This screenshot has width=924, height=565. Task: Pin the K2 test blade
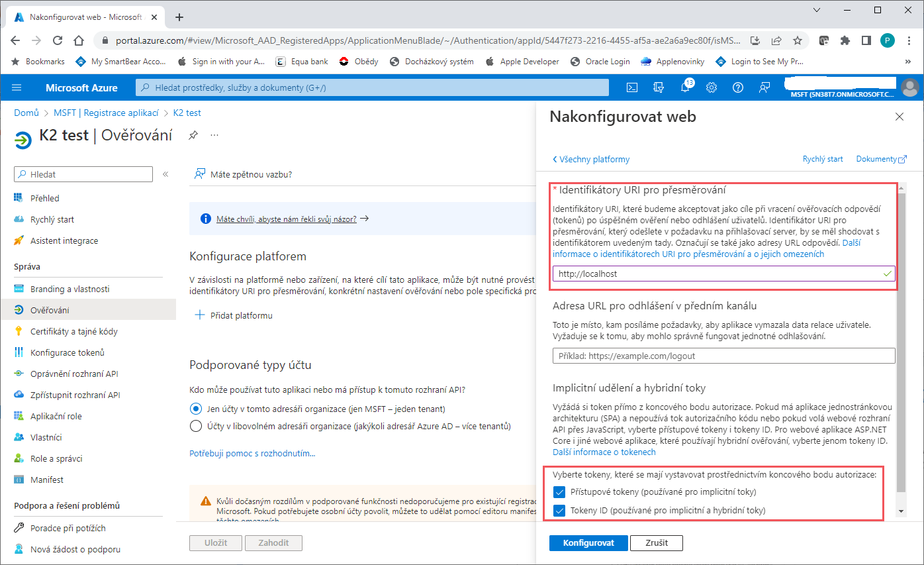[193, 135]
